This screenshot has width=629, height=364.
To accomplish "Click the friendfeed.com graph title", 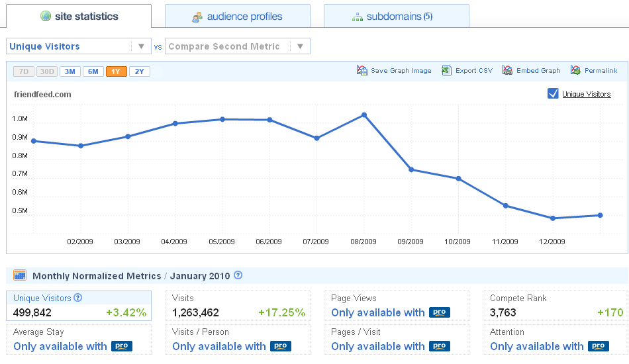I will point(42,94).
